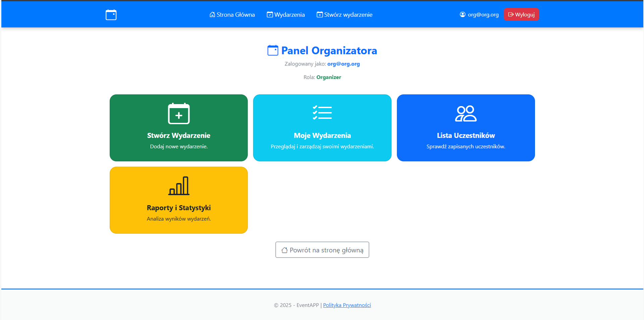Click the Powrót na stronę główną button
Viewport: 644px width, 320px height.
point(322,250)
